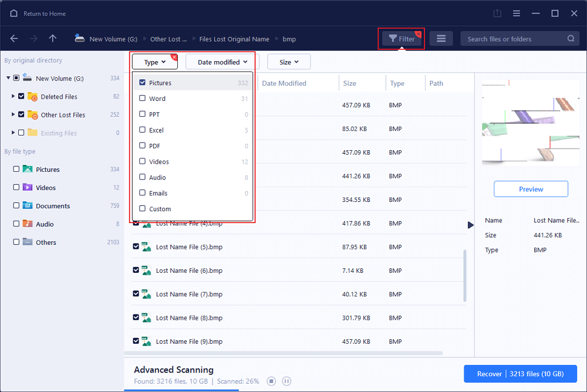Click the share/export icon in title bar
The width and height of the screenshot is (587, 392).
pyautogui.click(x=497, y=13)
